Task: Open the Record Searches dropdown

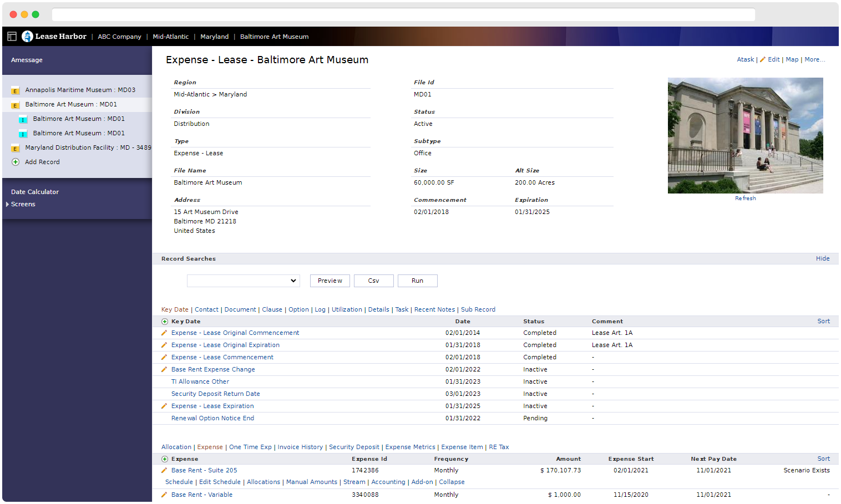Action: (243, 281)
